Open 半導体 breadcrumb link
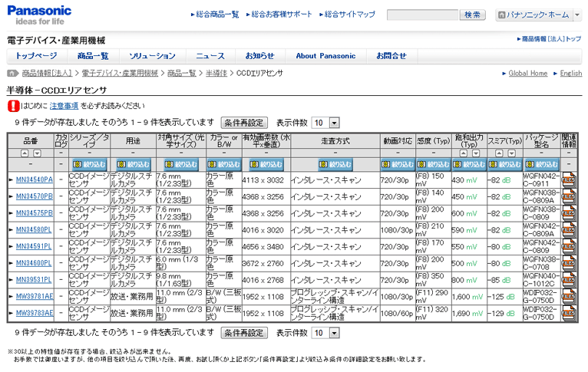This screenshot has height=372, width=588. pos(216,74)
